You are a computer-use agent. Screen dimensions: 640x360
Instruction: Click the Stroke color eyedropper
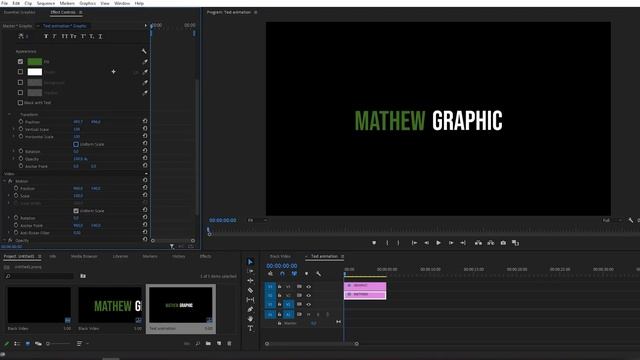point(144,72)
